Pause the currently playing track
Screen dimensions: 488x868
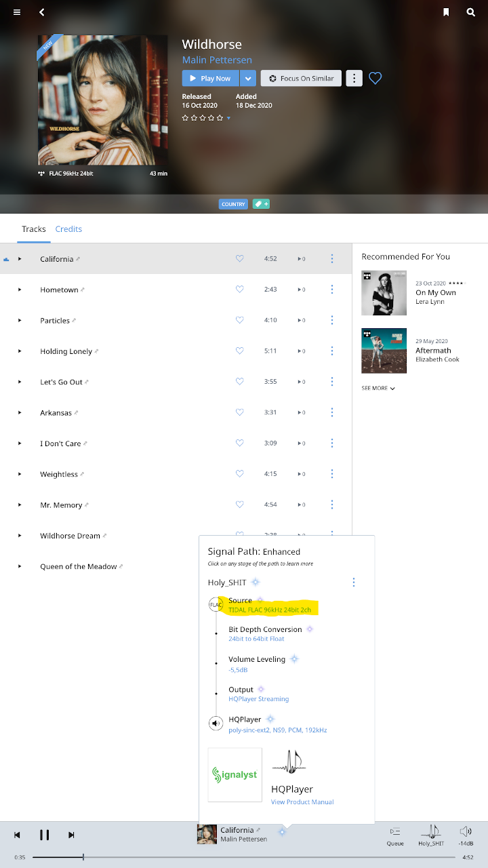pyautogui.click(x=44, y=835)
